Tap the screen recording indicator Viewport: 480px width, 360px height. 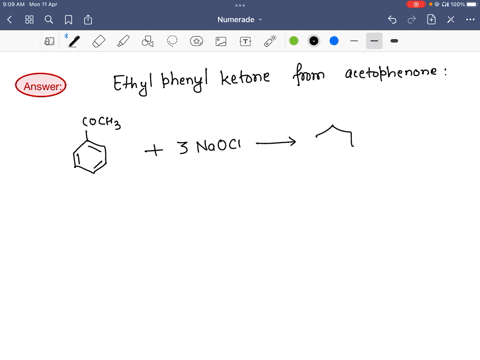(416, 4)
